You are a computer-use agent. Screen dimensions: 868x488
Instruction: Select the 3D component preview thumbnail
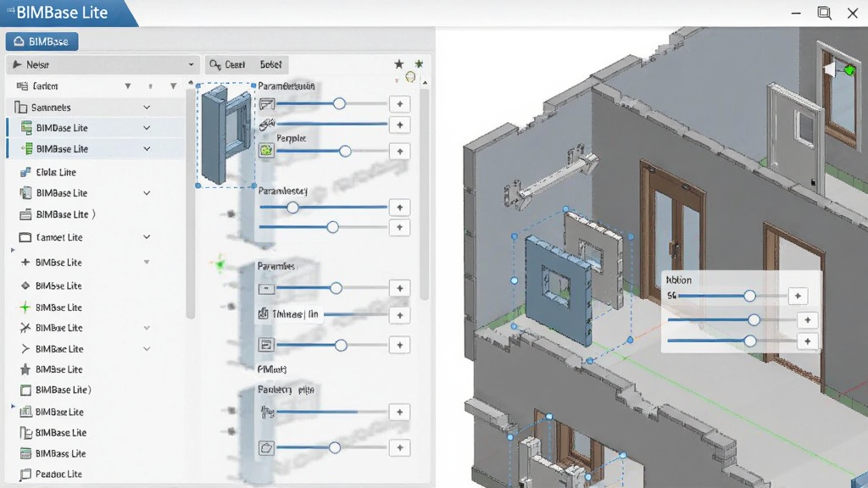click(x=225, y=136)
